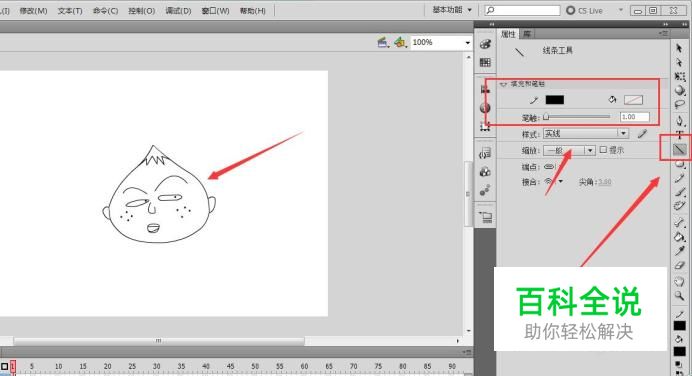
Task: Open the Align panel icon
Action: coord(485,89)
